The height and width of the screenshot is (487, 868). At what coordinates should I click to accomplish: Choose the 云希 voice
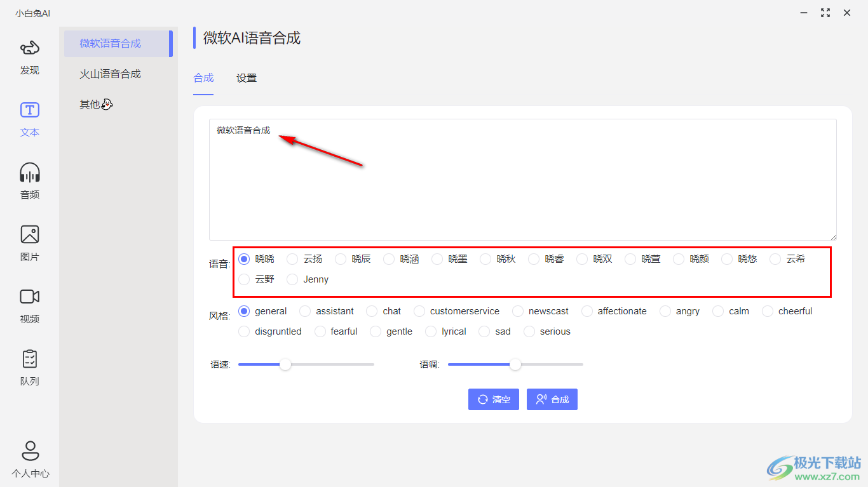[788, 259]
